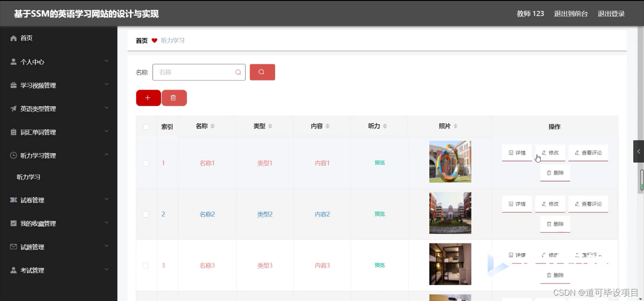
Task: Click 删除 for row 名称2
Action: (555, 224)
